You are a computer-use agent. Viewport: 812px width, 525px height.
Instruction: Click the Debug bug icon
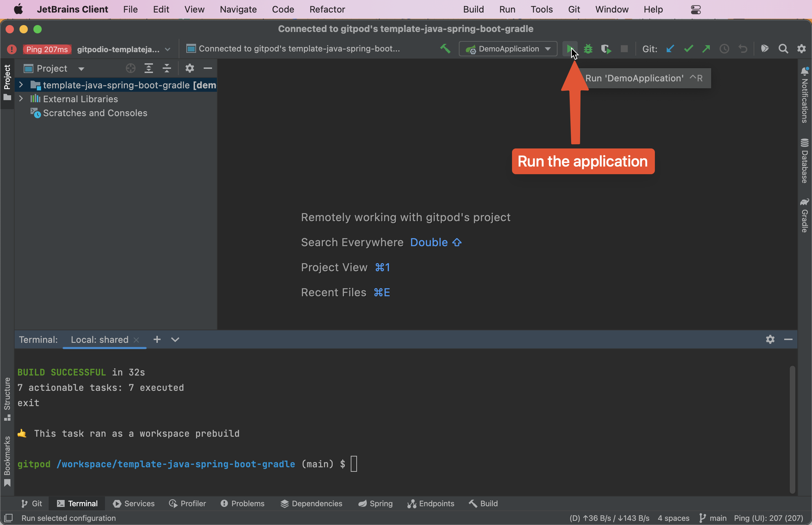click(x=588, y=49)
